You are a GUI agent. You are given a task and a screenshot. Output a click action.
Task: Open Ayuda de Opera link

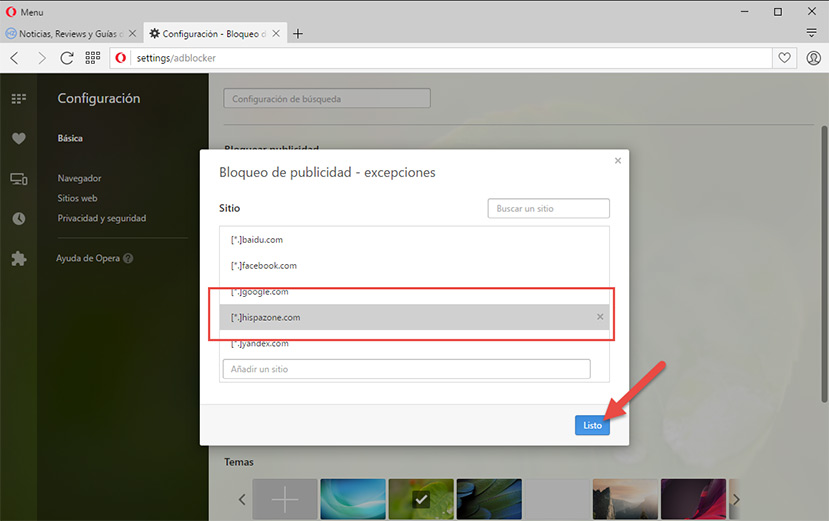click(88, 258)
